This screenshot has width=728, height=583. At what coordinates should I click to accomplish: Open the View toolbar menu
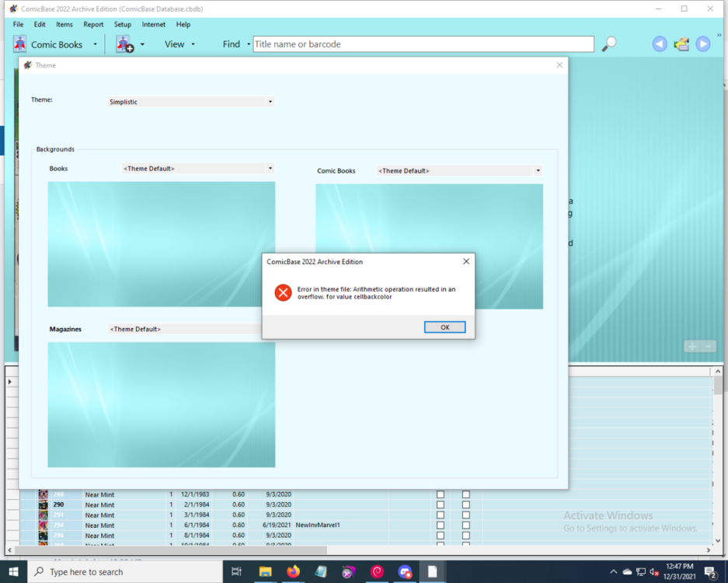[x=179, y=44]
